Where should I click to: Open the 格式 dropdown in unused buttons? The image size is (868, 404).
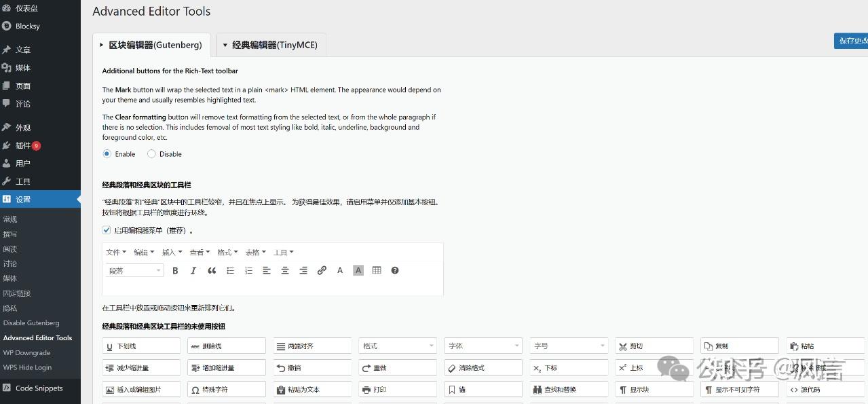[397, 345]
